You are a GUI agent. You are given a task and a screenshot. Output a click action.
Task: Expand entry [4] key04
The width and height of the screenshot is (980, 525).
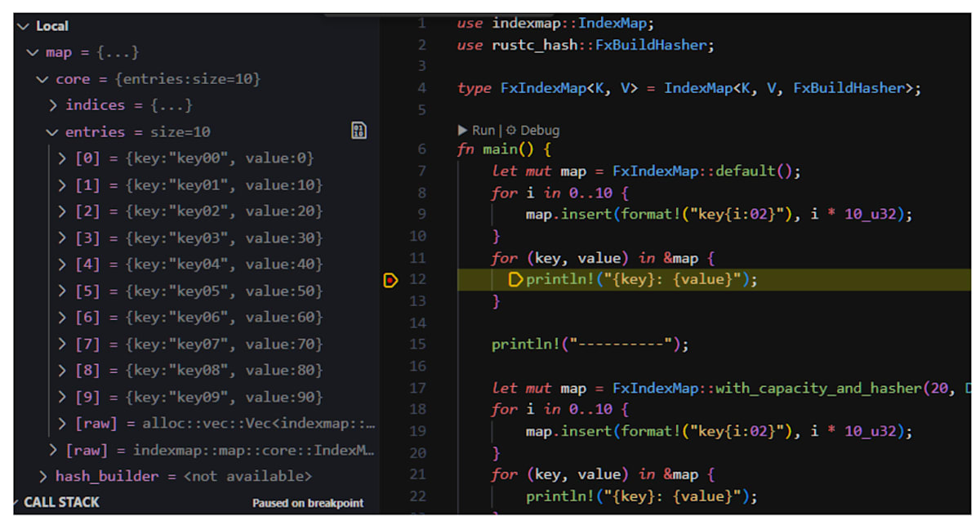(63, 265)
